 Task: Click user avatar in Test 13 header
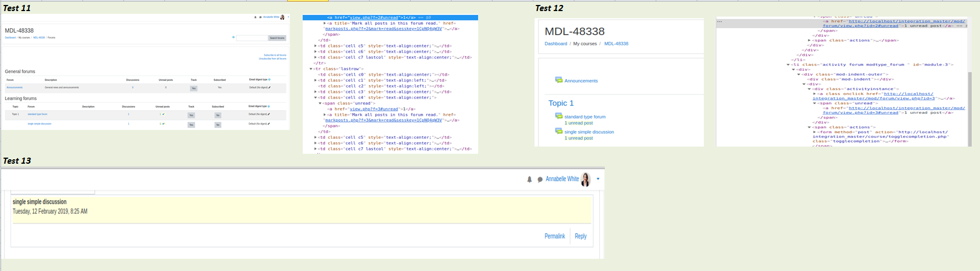click(585, 179)
